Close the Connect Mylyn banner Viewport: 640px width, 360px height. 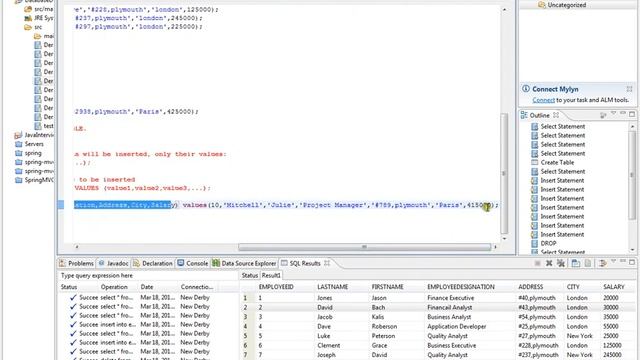(629, 89)
